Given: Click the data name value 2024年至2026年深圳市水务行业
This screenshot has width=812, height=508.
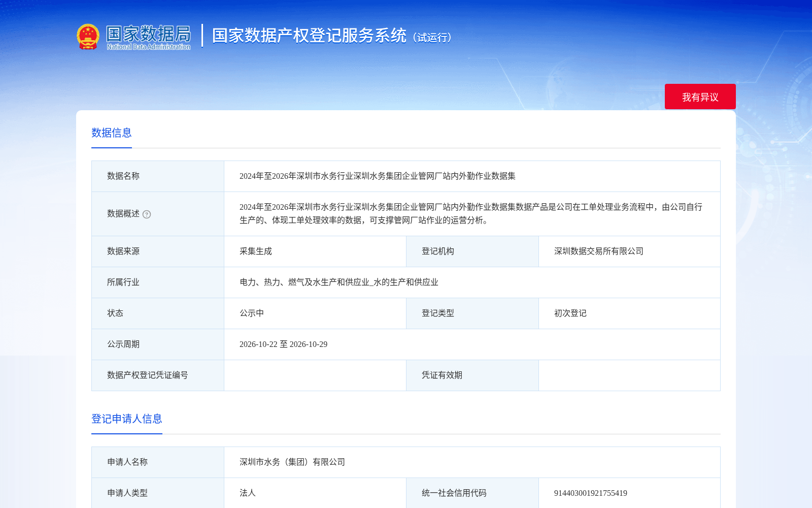Looking at the screenshot, I should [378, 176].
